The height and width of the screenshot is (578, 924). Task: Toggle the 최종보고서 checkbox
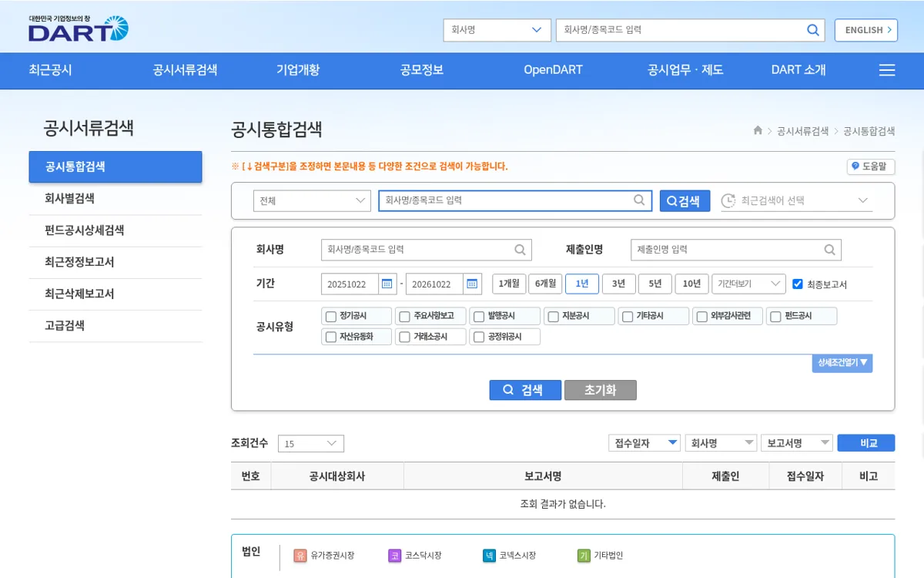[798, 284]
